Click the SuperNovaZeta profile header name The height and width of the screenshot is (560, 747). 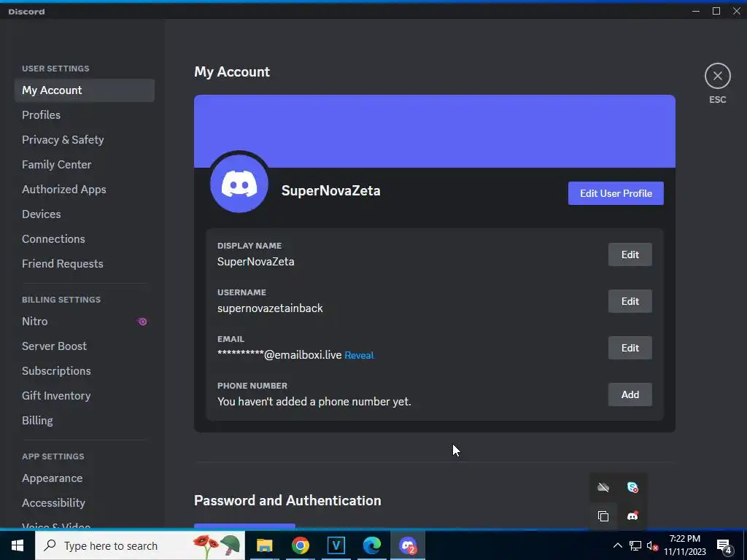tap(330, 191)
